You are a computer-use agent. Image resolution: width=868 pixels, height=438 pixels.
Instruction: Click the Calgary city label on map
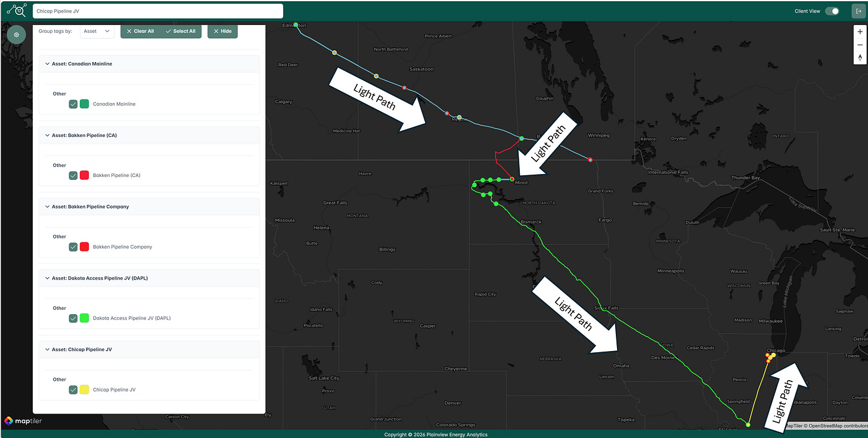(284, 101)
